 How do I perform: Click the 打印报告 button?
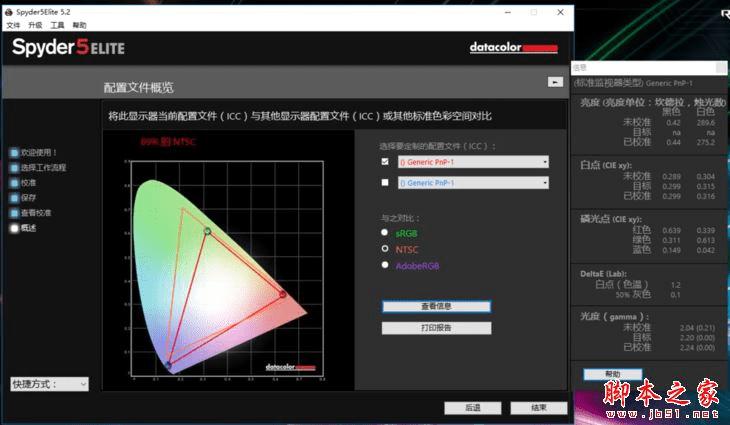click(x=436, y=328)
